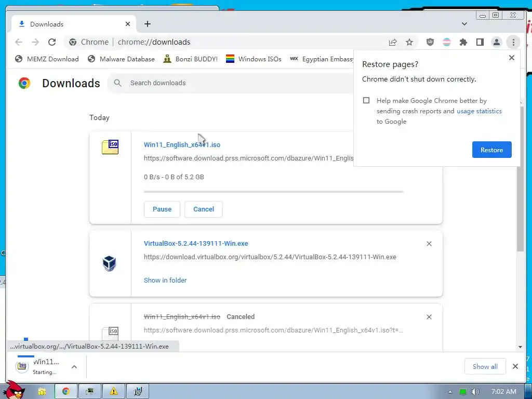Click the Today date heading
Screen dimensions: 532x399
point(99,118)
